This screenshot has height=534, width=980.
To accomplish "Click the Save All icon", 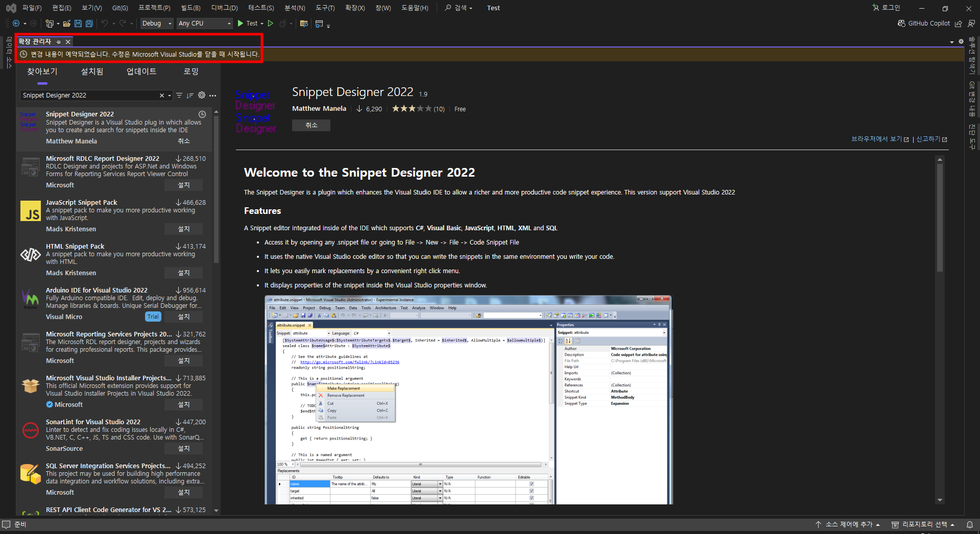I will click(x=89, y=23).
